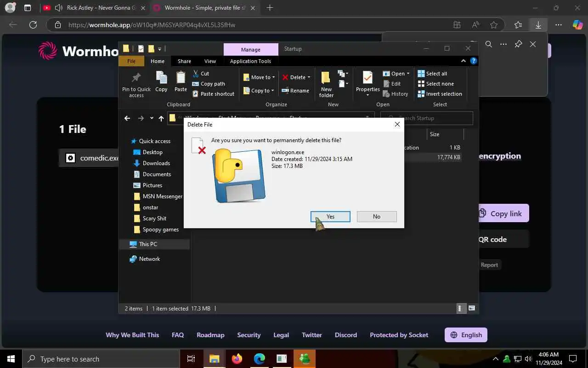This screenshot has width=588, height=368.
Task: Go up one folder level in Explorer
Action: pos(161,118)
